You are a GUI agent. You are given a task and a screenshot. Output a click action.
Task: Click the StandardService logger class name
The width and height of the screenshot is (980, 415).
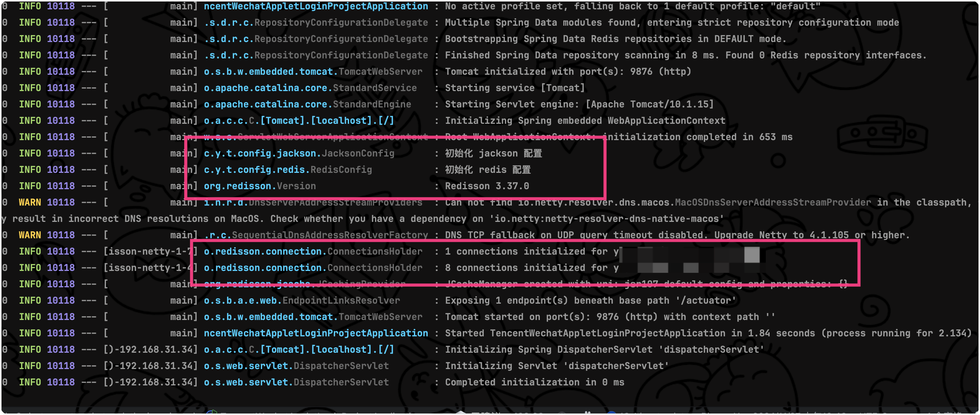click(375, 88)
